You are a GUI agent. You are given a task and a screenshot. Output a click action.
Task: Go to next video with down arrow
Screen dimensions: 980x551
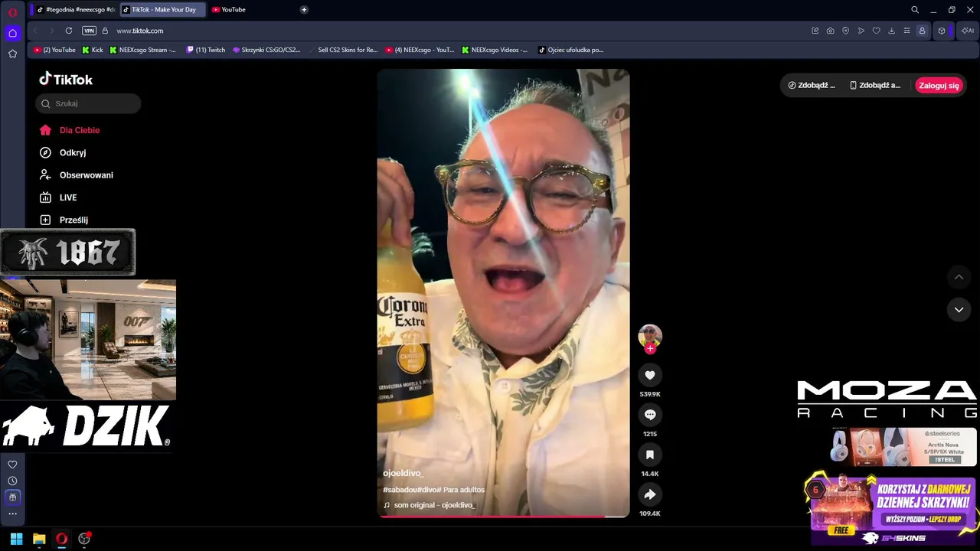(959, 309)
